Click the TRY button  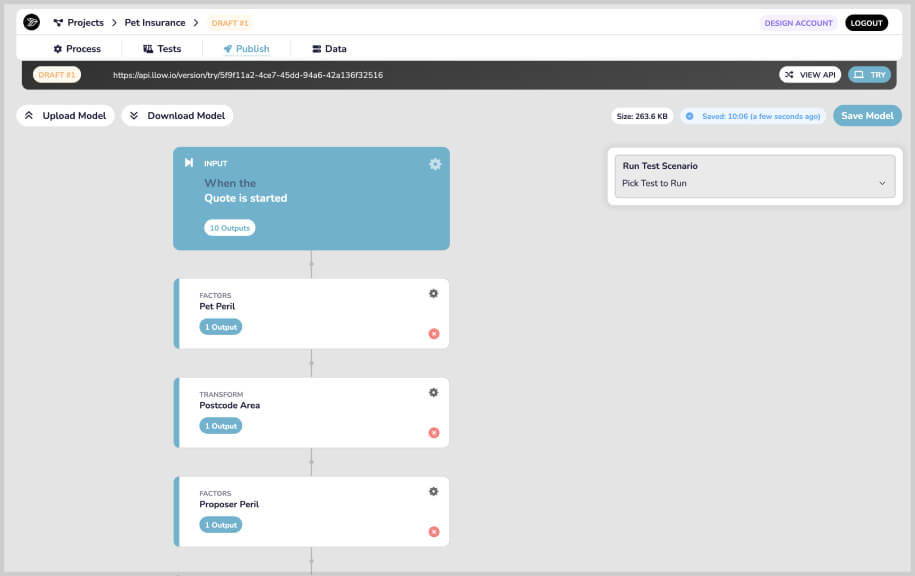869,75
